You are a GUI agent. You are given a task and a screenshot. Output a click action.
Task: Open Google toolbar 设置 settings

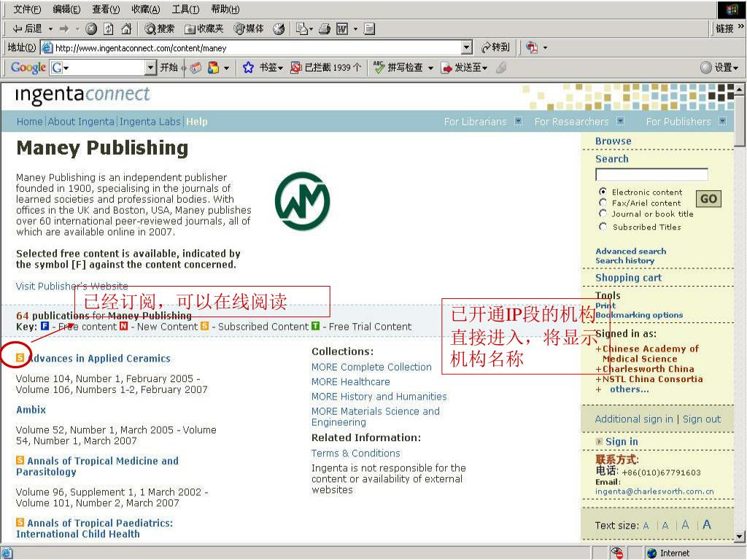click(719, 68)
